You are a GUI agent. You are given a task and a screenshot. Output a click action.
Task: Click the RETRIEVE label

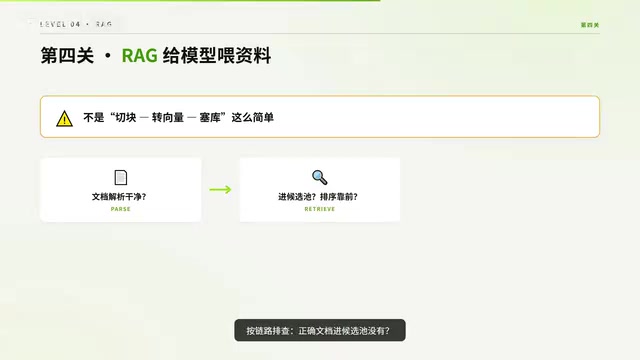[x=320, y=209]
